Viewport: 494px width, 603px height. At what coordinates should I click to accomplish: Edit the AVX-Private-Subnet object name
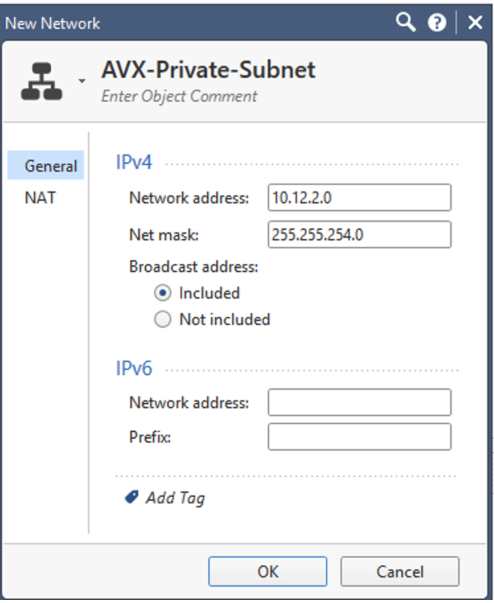pyautogui.click(x=208, y=70)
